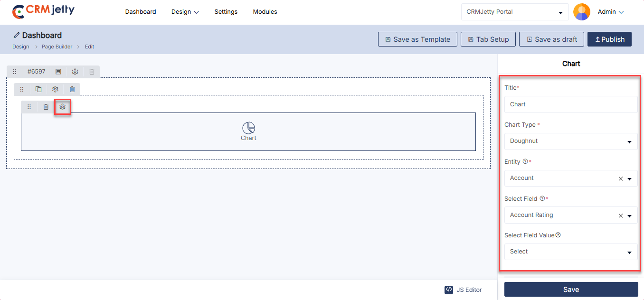
Task: Click the layout icon next to #6597
Action: pyautogui.click(x=58, y=72)
